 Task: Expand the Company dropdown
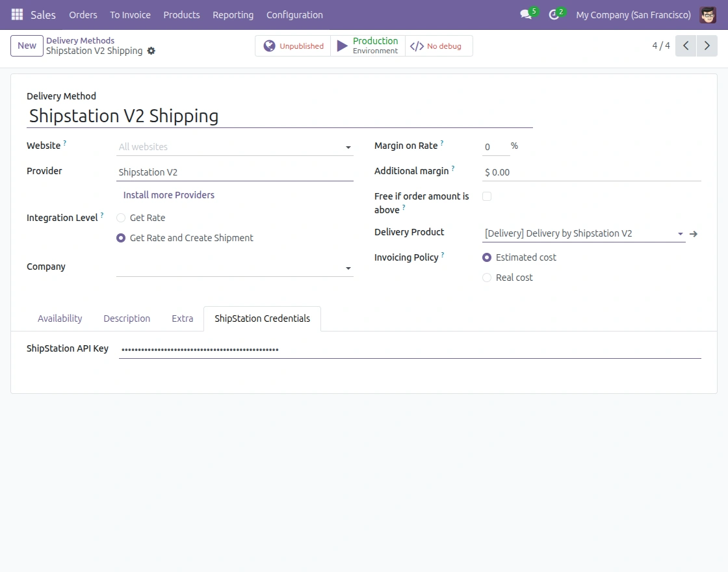[x=348, y=266]
